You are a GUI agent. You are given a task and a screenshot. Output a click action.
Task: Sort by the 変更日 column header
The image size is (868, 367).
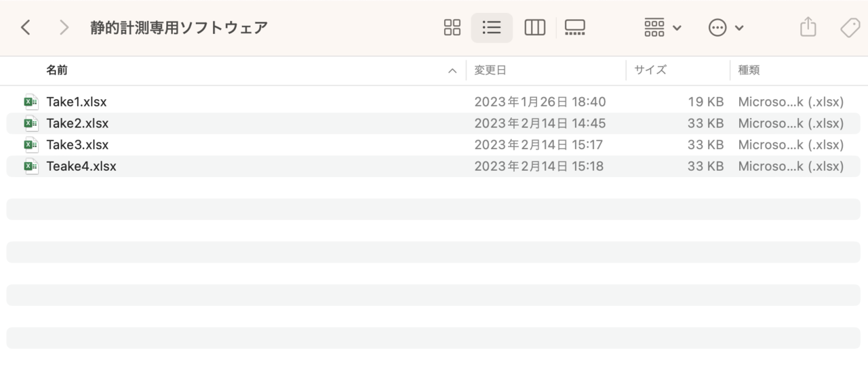[490, 70]
